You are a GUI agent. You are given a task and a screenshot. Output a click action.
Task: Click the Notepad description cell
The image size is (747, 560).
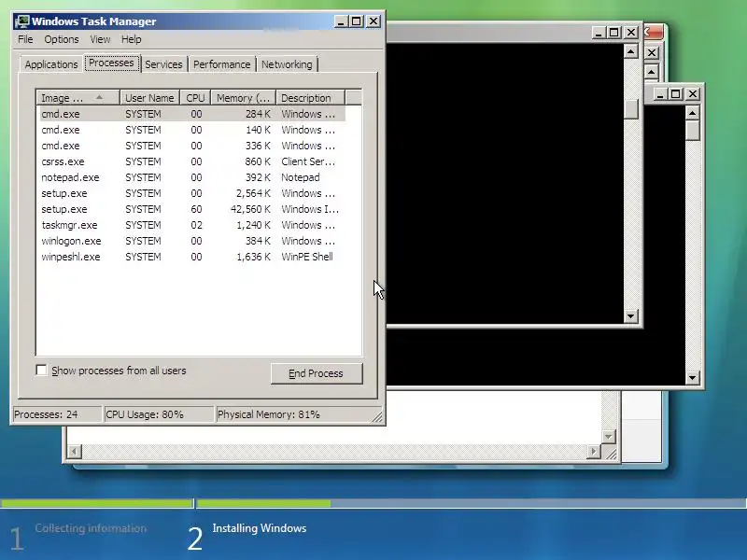tap(300, 177)
